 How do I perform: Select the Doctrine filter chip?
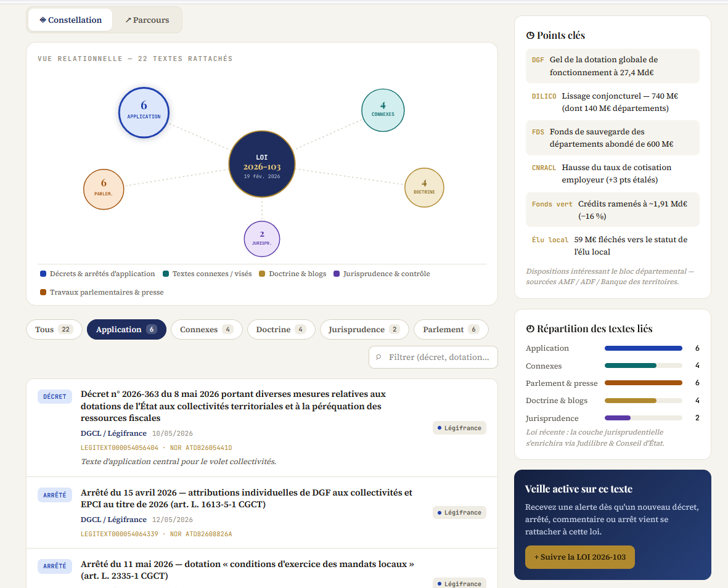(281, 330)
